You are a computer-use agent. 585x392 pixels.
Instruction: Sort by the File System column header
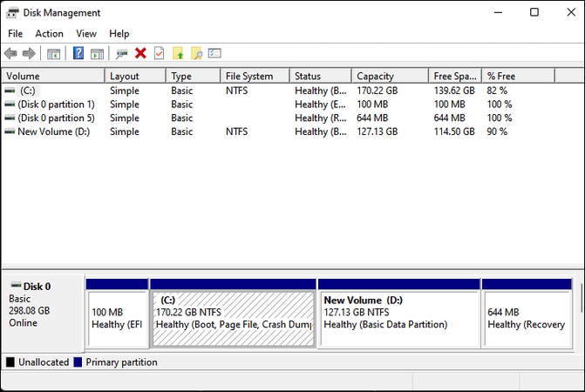(x=248, y=76)
